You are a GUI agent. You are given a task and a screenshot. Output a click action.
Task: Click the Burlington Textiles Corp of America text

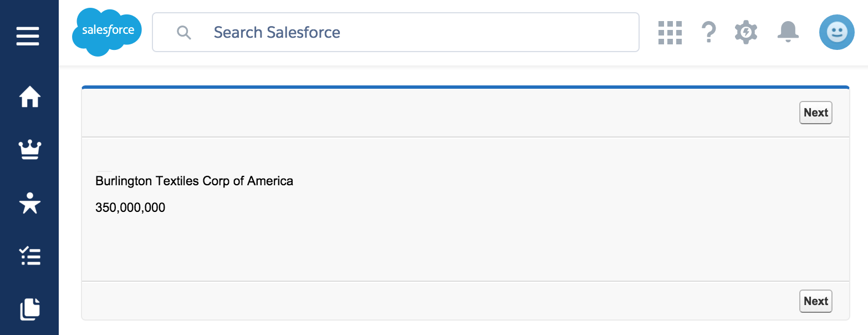(194, 181)
